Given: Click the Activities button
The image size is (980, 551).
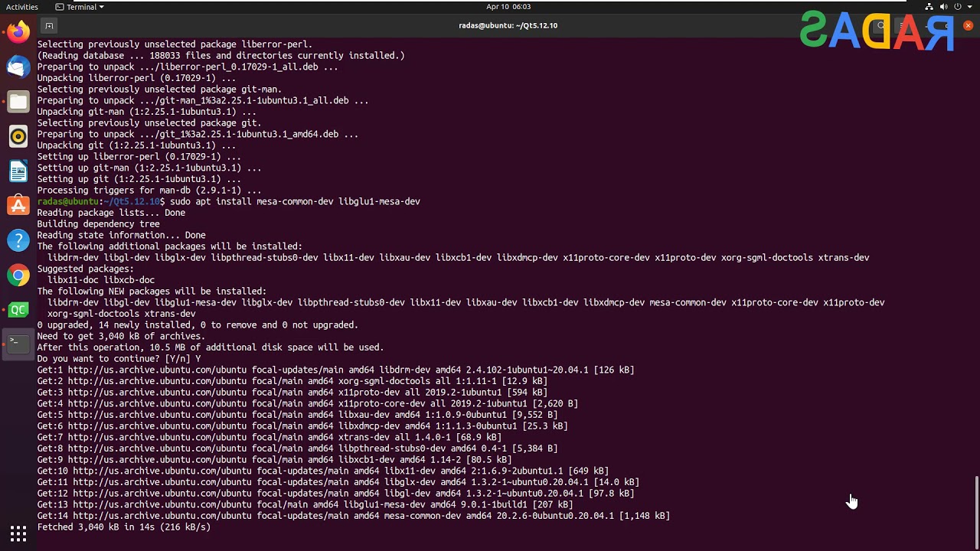Looking at the screenshot, I should pyautogui.click(x=22, y=7).
